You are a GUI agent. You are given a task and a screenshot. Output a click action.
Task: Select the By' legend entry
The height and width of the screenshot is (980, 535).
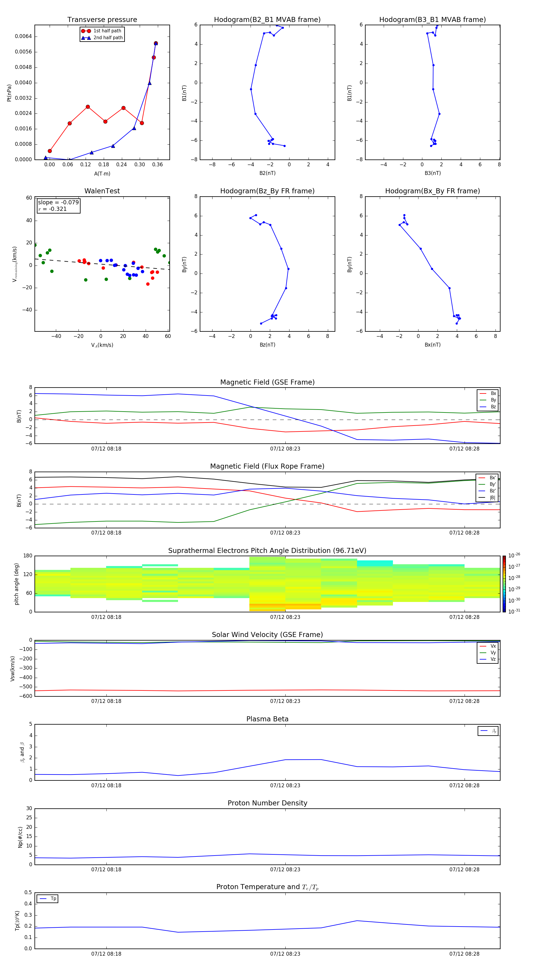click(x=487, y=484)
